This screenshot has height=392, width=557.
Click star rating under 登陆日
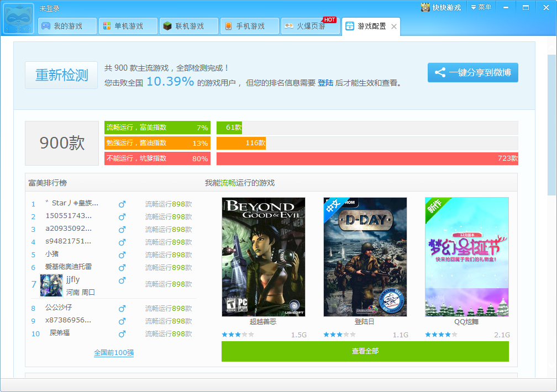point(340,335)
